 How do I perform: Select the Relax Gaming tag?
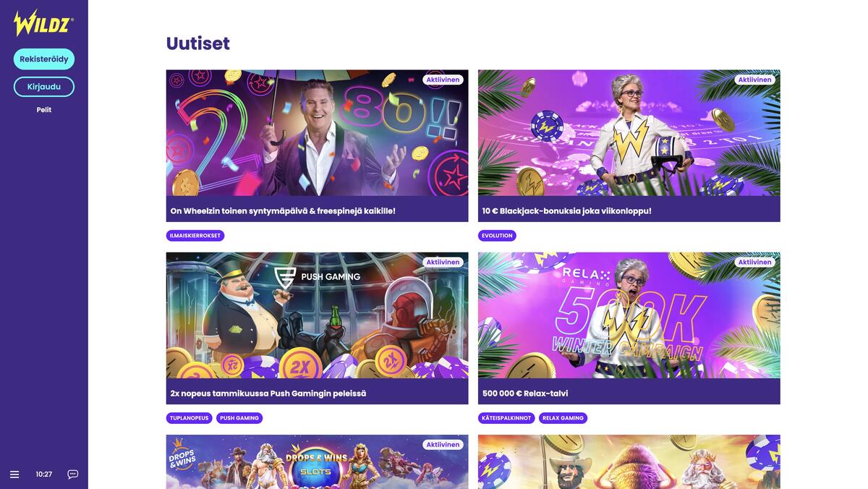coord(563,418)
